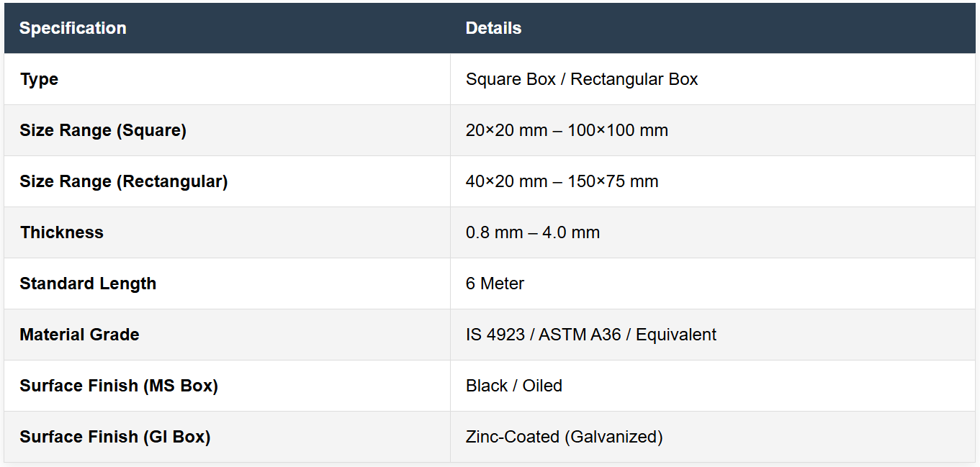
Task: Click the 'Square Box' text
Action: (511, 79)
